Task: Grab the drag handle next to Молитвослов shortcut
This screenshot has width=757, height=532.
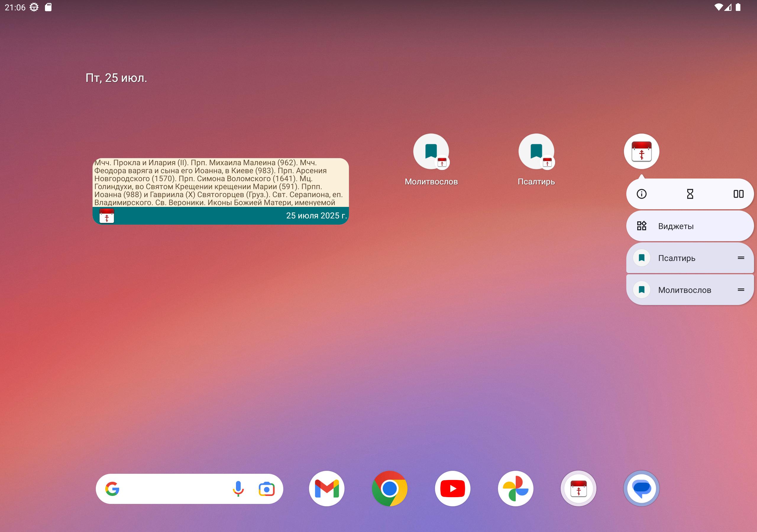Action: 741,290
